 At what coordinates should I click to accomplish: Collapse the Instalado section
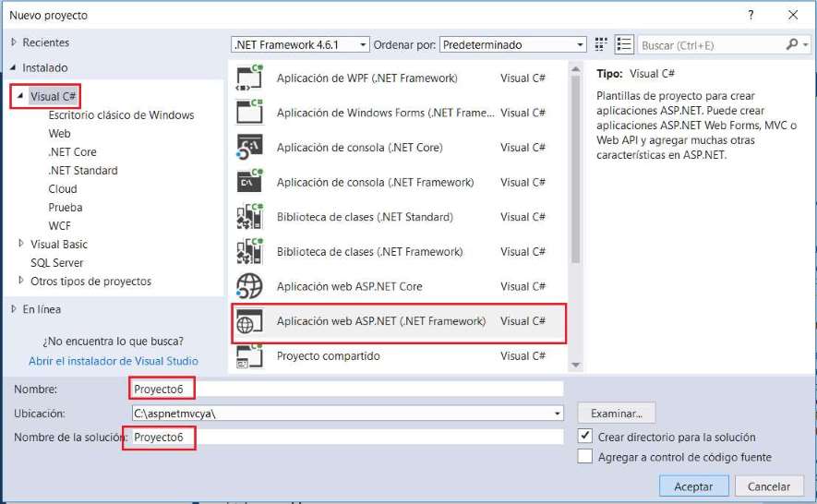(14, 67)
